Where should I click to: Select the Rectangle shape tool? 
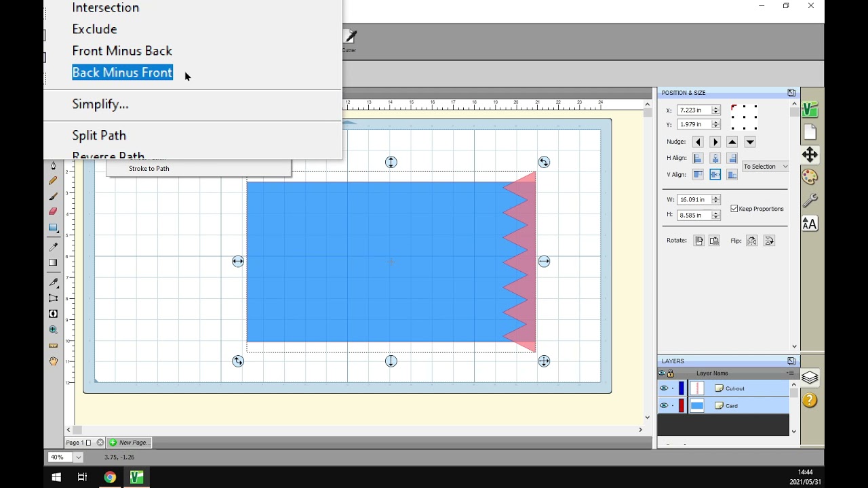[53, 228]
